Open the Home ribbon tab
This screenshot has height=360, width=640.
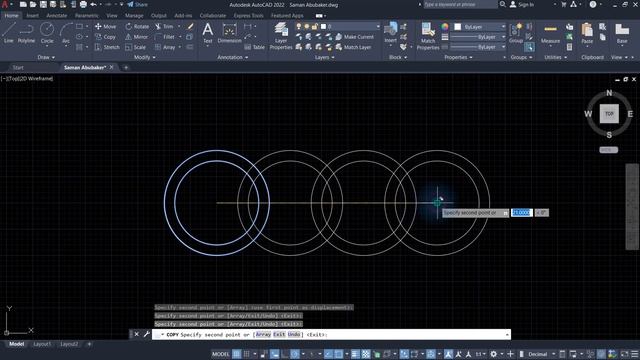pyautogui.click(x=11, y=16)
